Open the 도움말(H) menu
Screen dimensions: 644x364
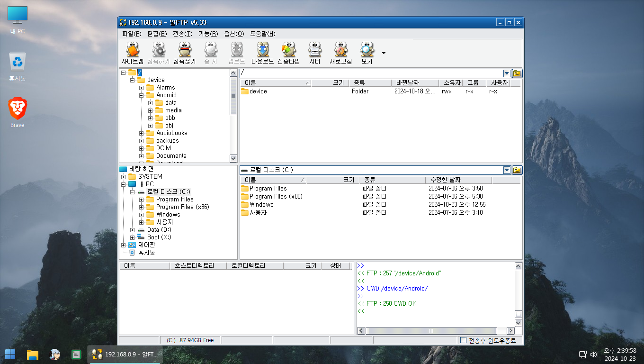coord(263,34)
